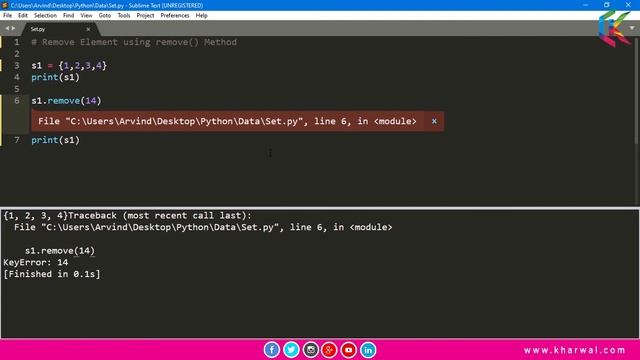
Task: Restore down the Sublime Text window
Action: [x=607, y=5]
